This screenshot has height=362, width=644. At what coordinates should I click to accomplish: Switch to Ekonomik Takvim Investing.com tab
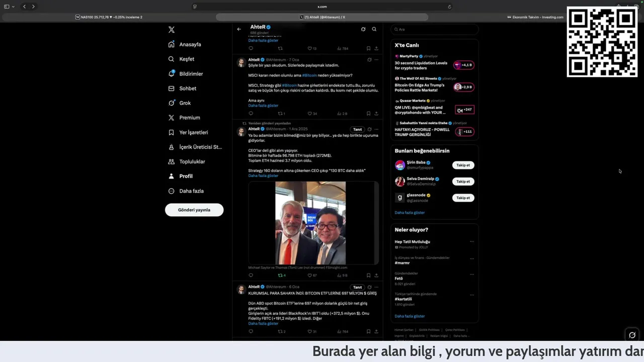tap(535, 17)
